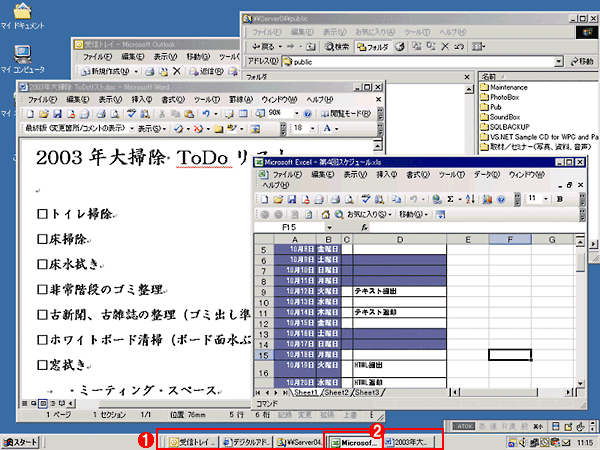Open Go (移動G) dropdown in Excel web toolbar

[413, 215]
